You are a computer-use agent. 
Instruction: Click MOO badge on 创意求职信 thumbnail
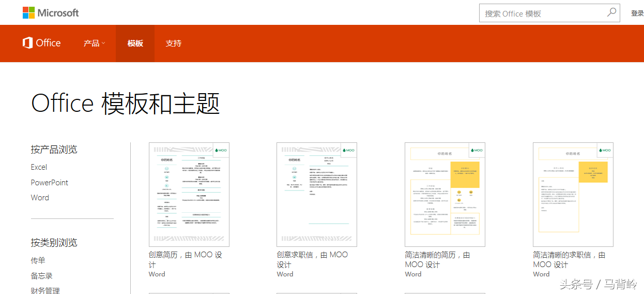tap(349, 150)
